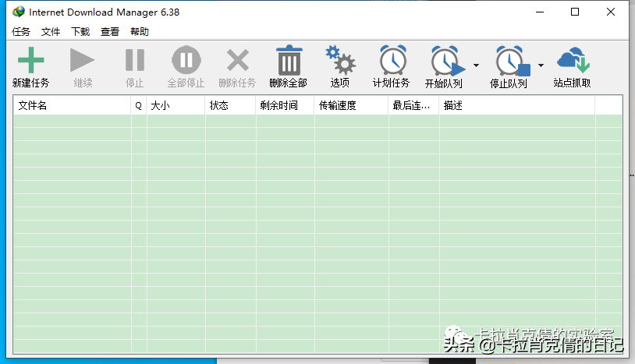635x364 pixels.
Task: Sort by 状态 column header
Action: (x=230, y=105)
